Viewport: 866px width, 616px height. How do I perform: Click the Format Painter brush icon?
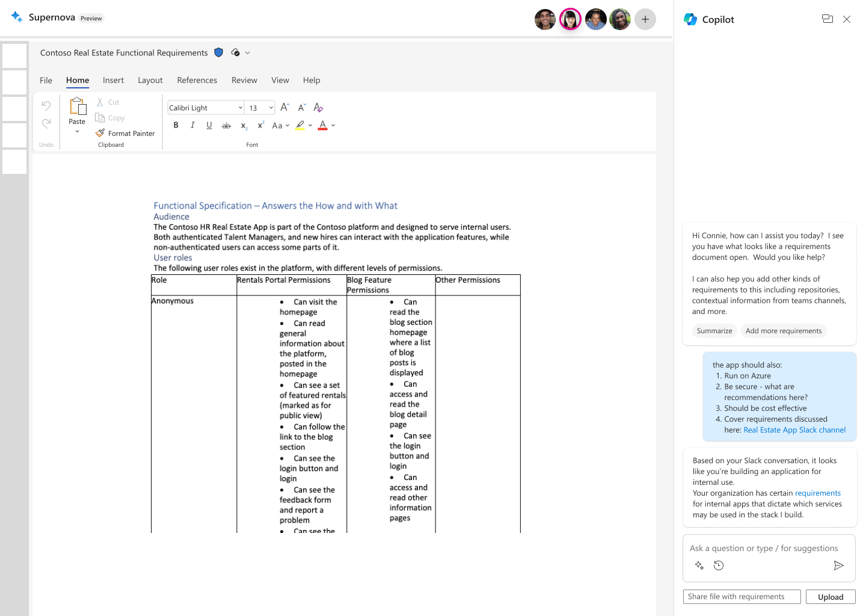pyautogui.click(x=100, y=133)
